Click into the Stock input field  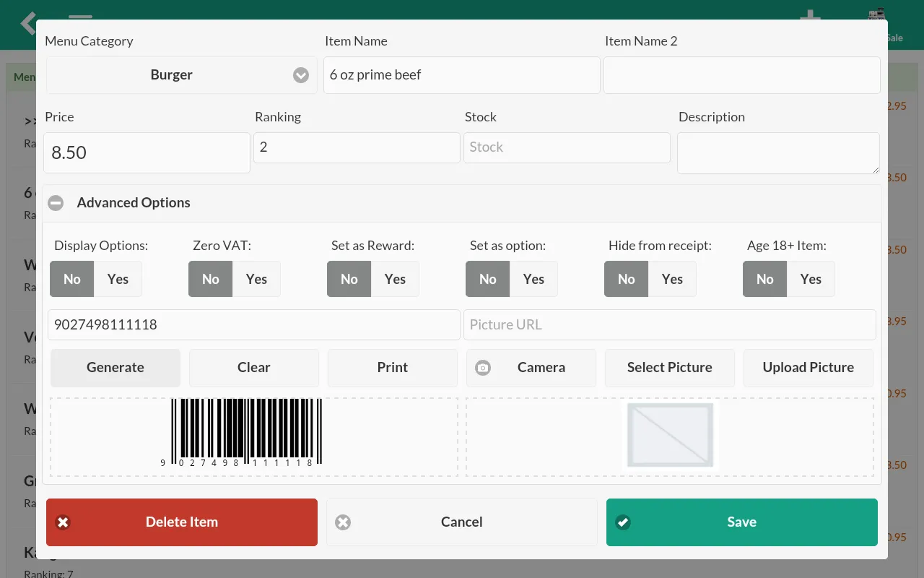[567, 147]
